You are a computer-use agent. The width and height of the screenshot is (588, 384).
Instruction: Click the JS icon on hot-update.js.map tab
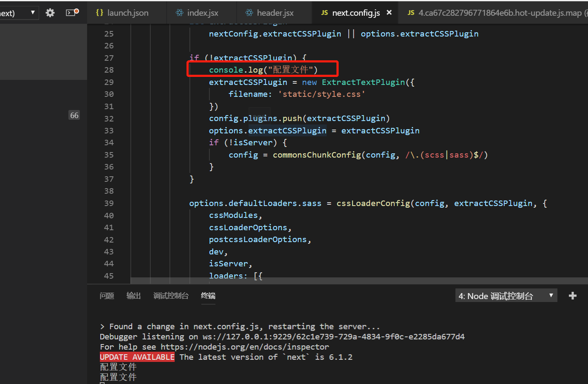[x=410, y=12]
